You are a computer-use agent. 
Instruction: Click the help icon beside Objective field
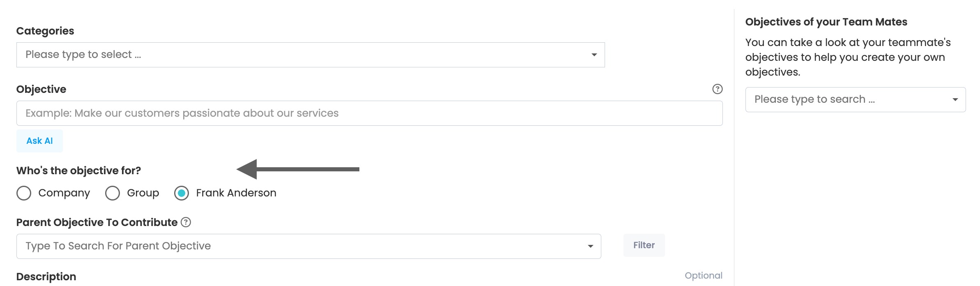coord(717,89)
